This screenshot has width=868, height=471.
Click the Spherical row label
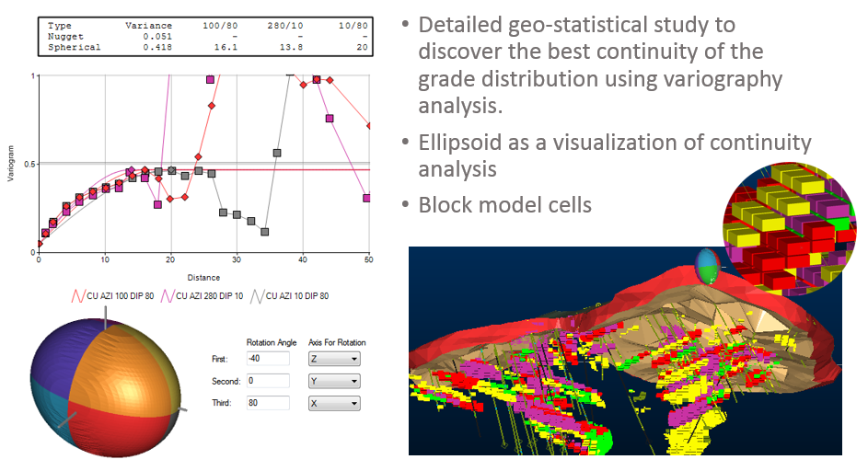coord(75,48)
